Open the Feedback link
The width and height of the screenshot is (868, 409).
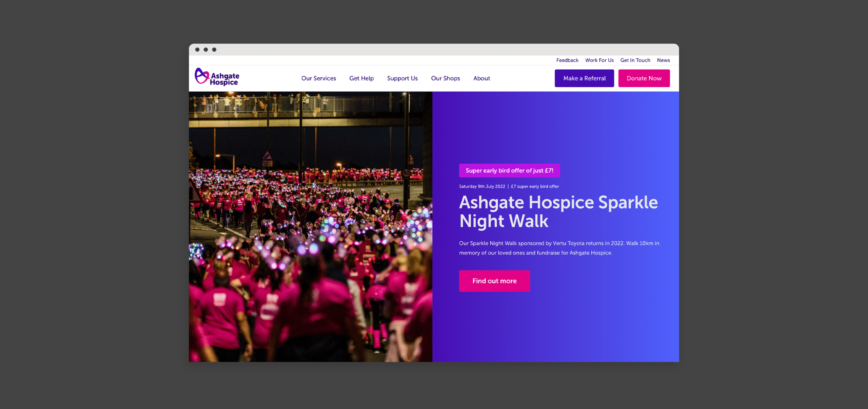click(x=567, y=60)
